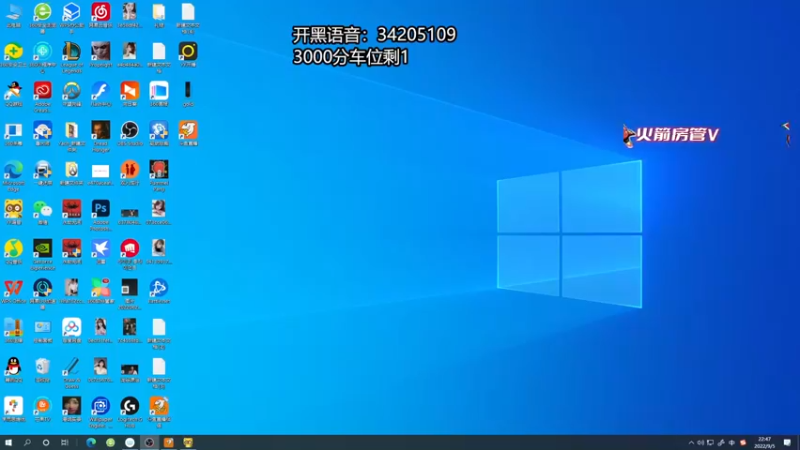Open the Flash Center blue icon
Image resolution: width=800 pixels, height=450 pixels.
tap(101, 91)
